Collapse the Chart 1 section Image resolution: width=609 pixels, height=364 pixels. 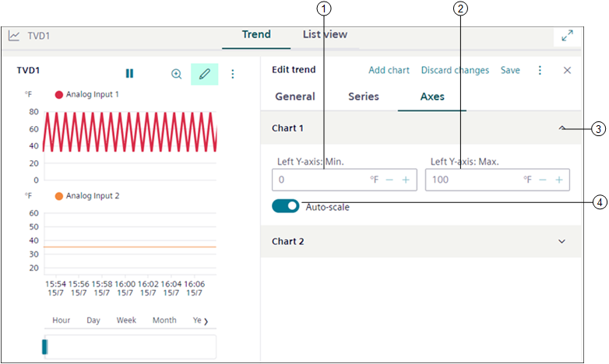click(x=562, y=128)
